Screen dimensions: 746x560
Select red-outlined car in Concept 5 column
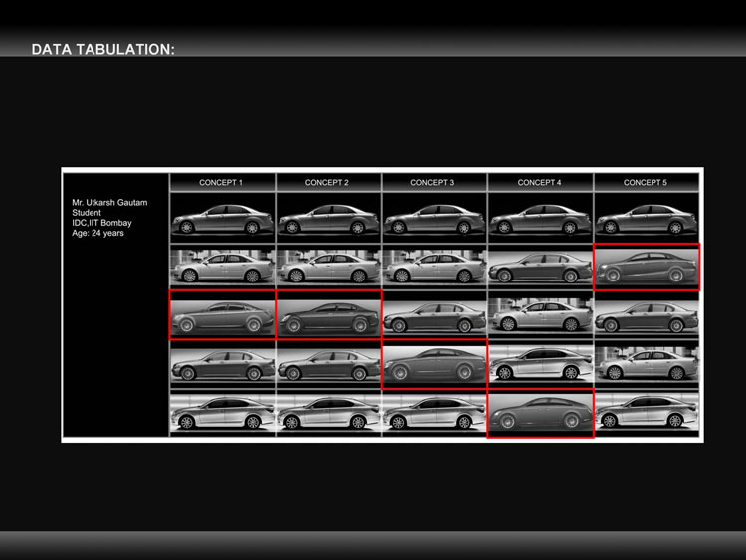[647, 267]
